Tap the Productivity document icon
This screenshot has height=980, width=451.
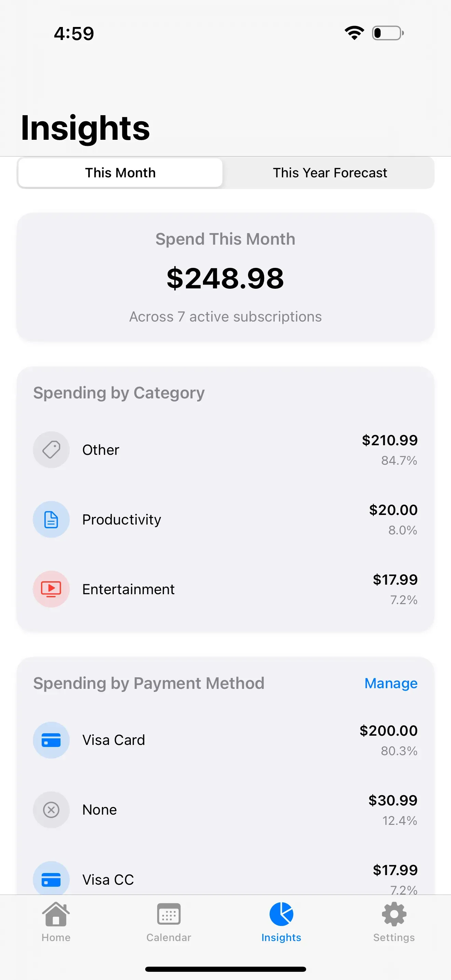click(x=51, y=519)
